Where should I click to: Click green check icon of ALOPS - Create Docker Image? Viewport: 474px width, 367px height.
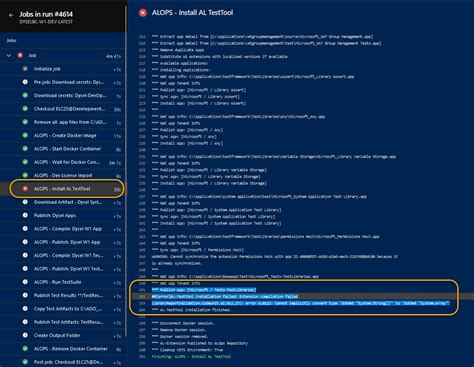(25, 135)
